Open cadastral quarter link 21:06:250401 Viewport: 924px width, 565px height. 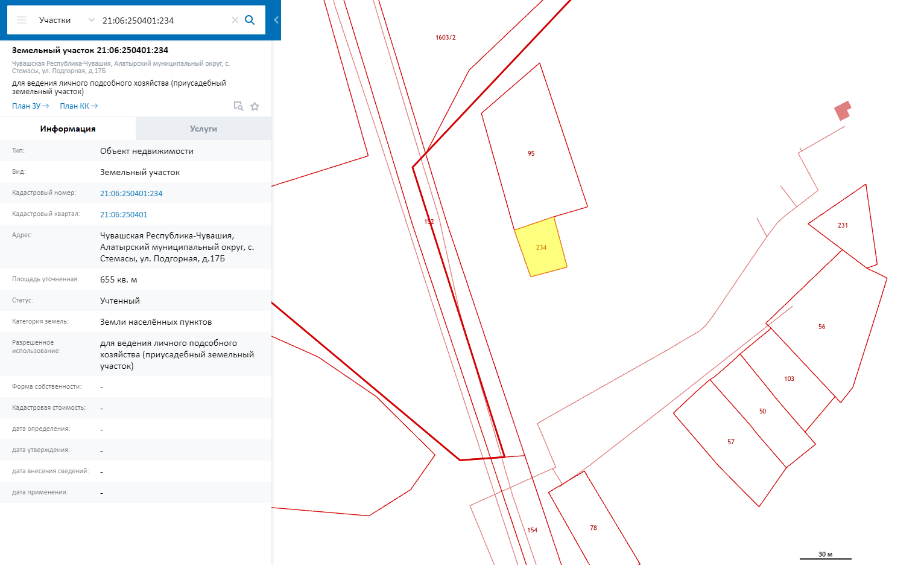[124, 214]
